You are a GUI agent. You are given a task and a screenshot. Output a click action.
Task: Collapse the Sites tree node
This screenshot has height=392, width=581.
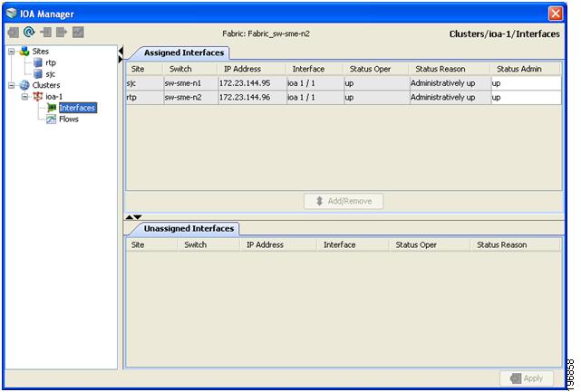pyautogui.click(x=12, y=52)
